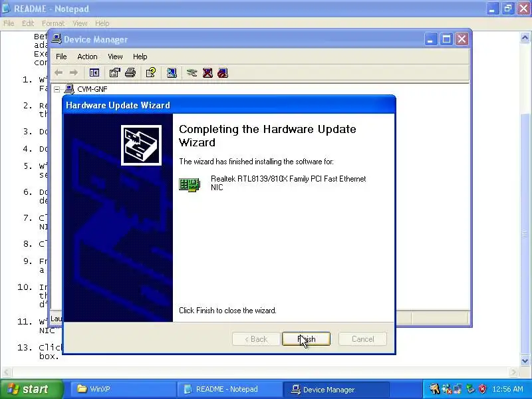Click the Update Driver toolbar icon
The height and width of the screenshot is (399, 532).
click(192, 72)
